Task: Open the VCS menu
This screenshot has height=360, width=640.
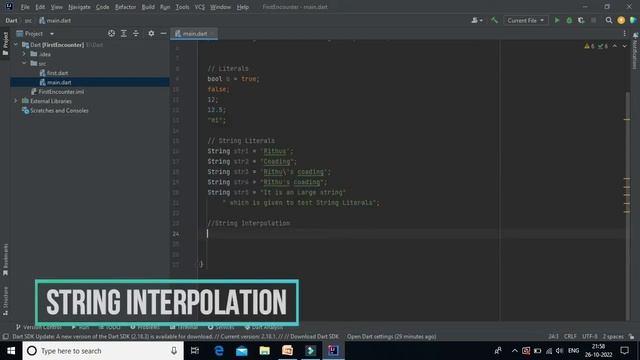Action: 200,7
